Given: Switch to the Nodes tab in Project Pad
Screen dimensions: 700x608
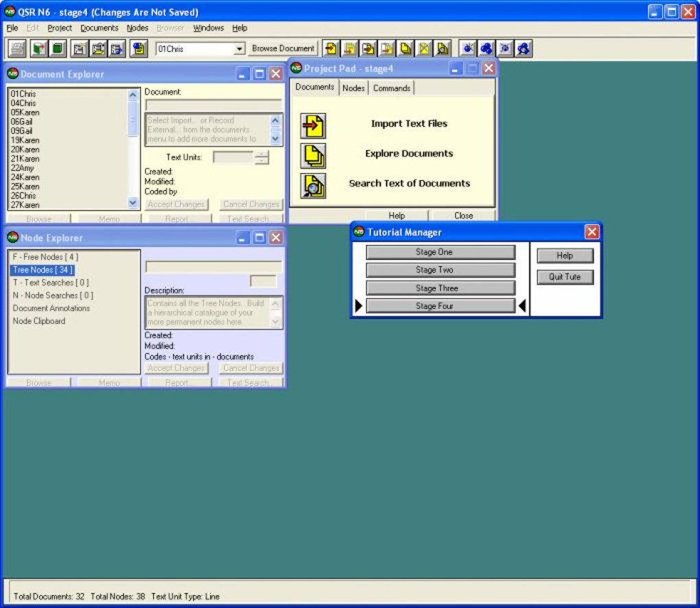Looking at the screenshot, I should coord(353,89).
